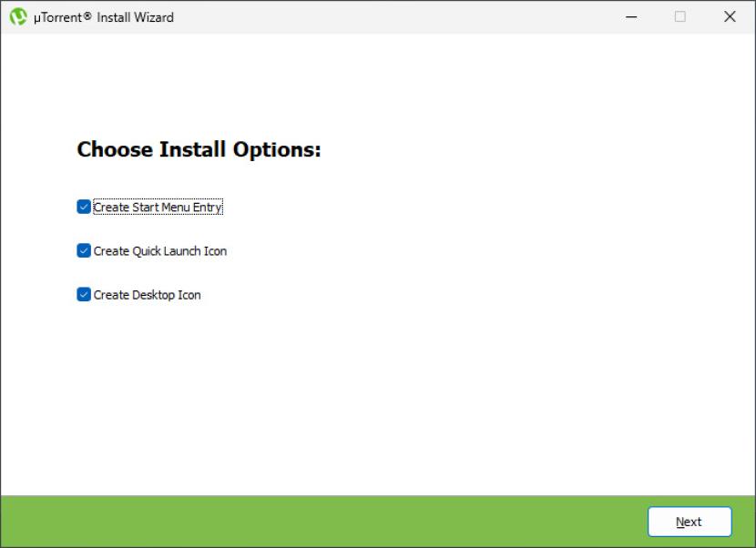Click the "µTorrent® Install Wizard" title text
Image resolution: width=756 pixels, height=548 pixels.
[103, 17]
